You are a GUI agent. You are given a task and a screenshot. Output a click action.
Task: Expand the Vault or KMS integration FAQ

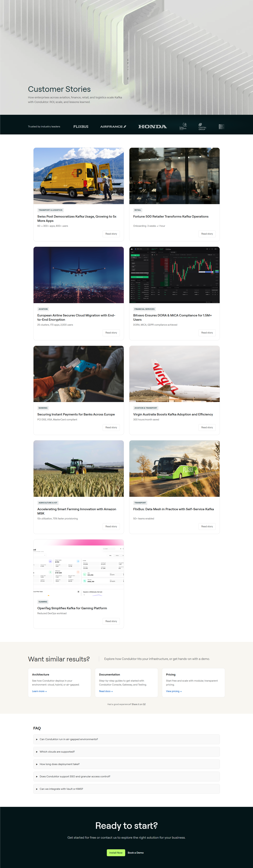pyautogui.click(x=126, y=789)
